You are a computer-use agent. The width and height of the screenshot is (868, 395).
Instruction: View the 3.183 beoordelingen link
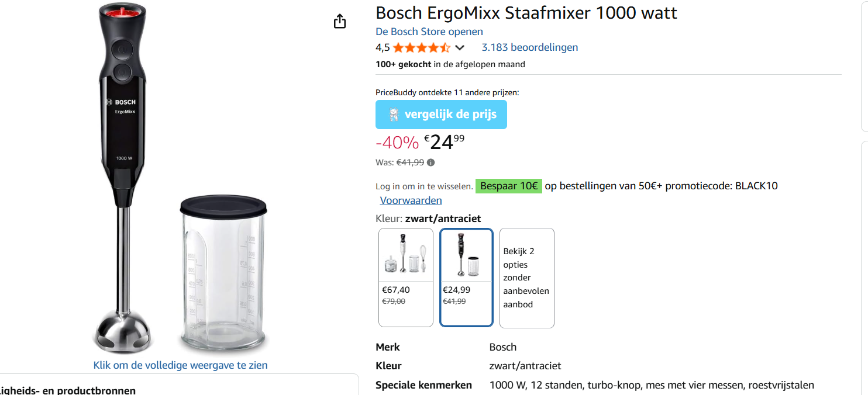pyautogui.click(x=529, y=47)
